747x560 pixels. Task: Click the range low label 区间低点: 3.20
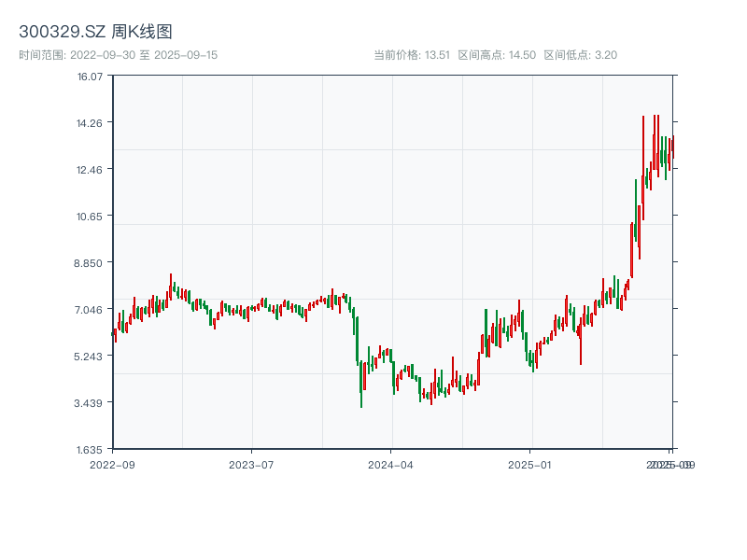click(x=580, y=55)
